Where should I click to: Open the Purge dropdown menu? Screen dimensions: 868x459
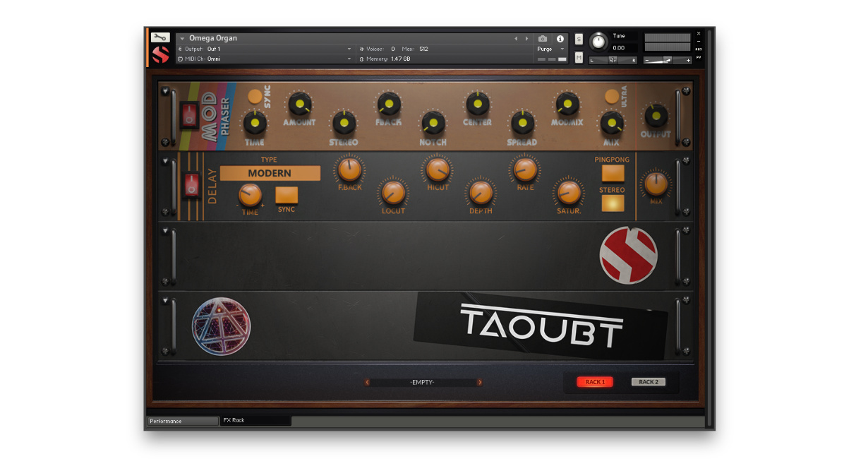pyautogui.click(x=552, y=49)
